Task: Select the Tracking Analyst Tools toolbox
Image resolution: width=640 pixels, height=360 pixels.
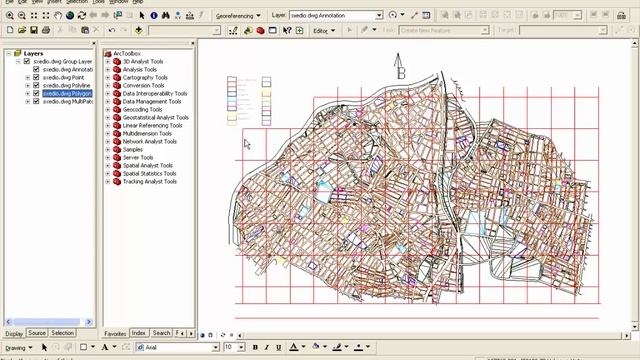Action: point(149,181)
